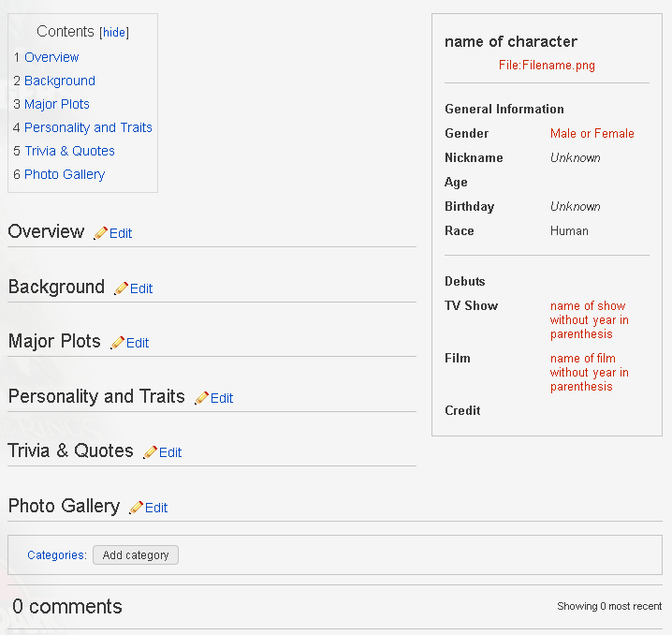Navigate to Trivia & Quotes contents link
This screenshot has width=672, height=635.
[x=69, y=151]
